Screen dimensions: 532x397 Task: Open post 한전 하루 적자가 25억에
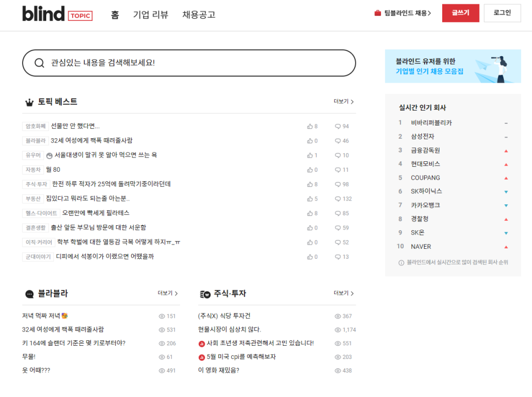[111, 184]
